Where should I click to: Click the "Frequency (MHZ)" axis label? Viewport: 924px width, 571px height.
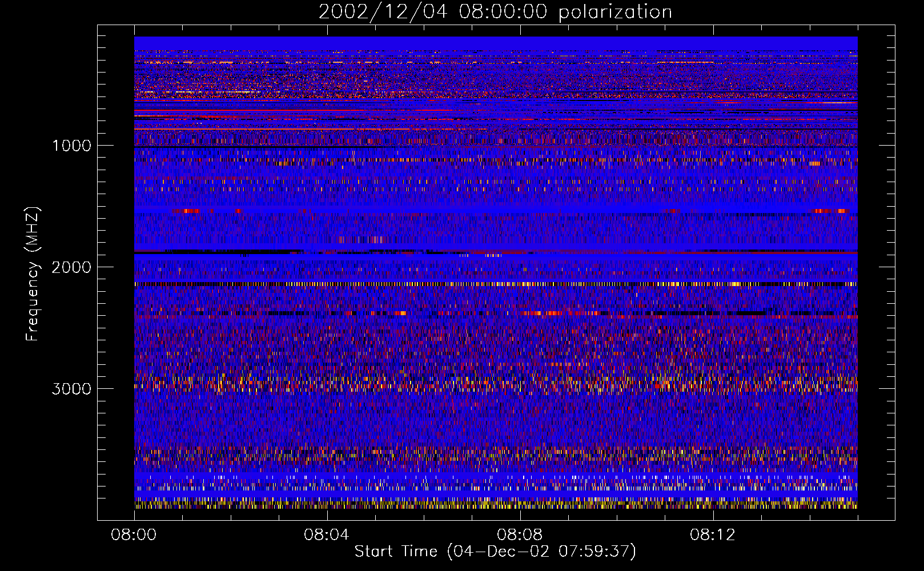[x=33, y=274]
